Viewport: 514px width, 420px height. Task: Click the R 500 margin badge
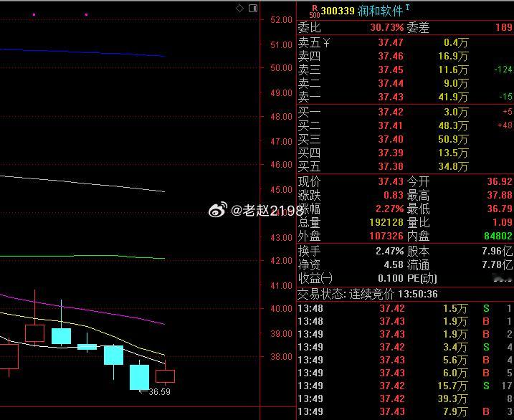pyautogui.click(x=315, y=11)
